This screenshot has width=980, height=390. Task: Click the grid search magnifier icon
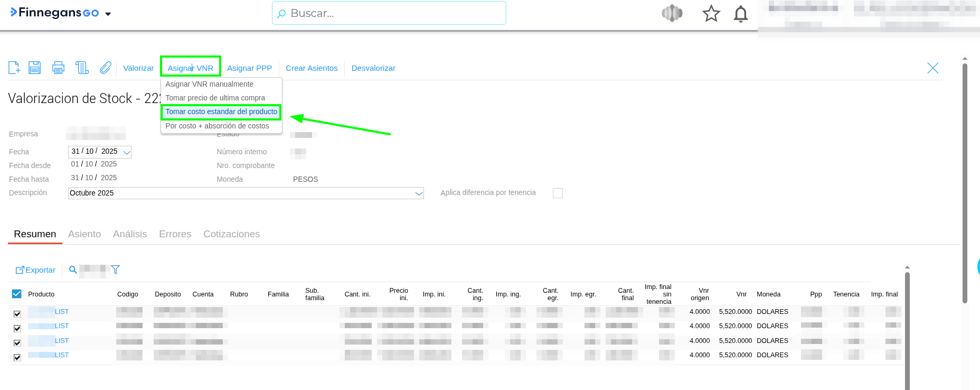coord(73,270)
